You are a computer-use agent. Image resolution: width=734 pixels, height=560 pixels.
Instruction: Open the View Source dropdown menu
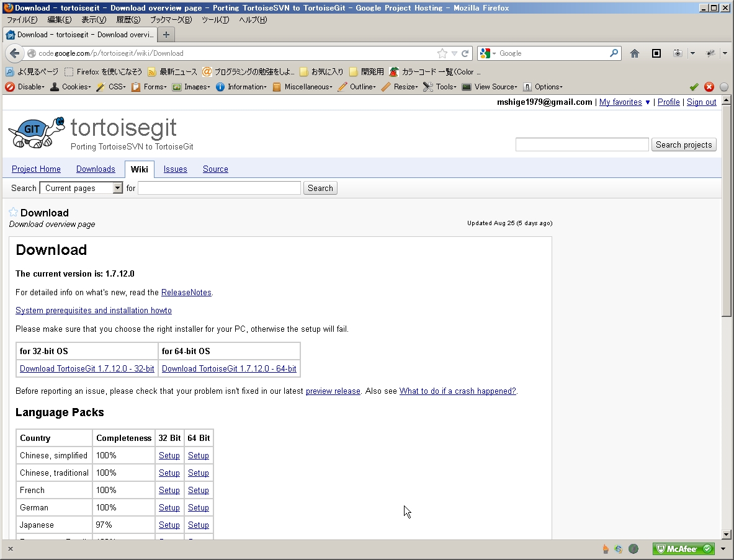(x=490, y=87)
